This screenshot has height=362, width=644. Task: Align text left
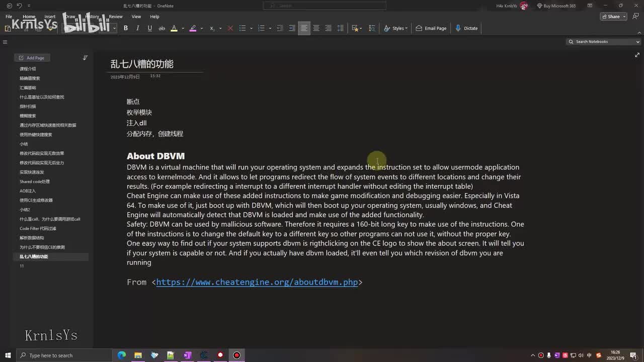(x=304, y=28)
